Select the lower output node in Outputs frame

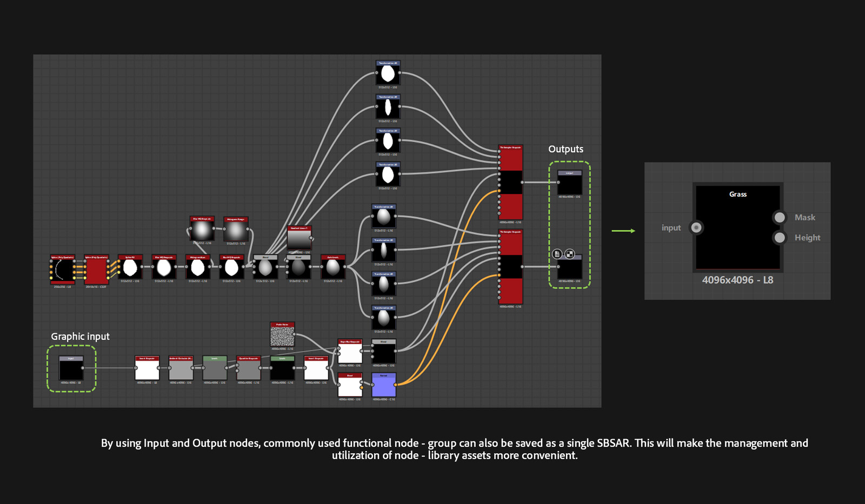(570, 267)
